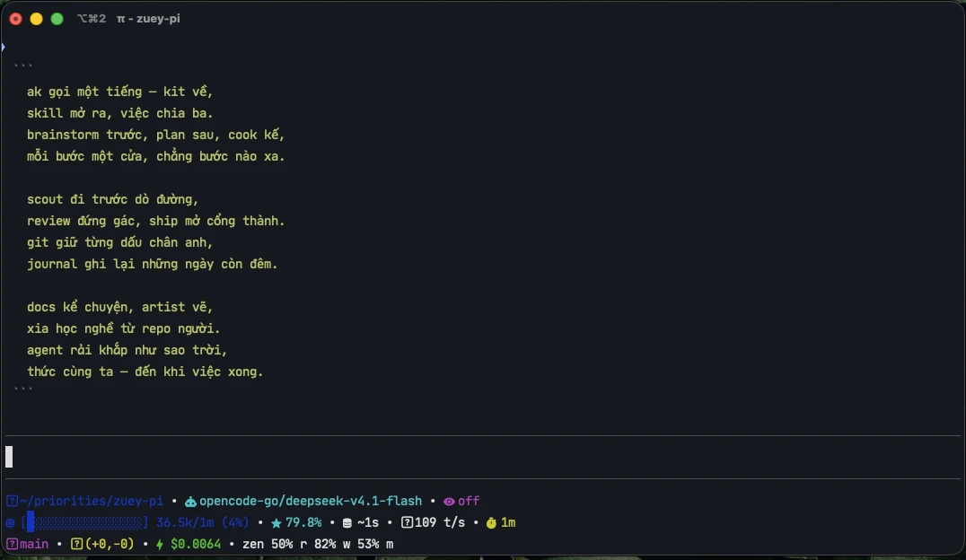
Task: Click the line starting 'thức cùng ta'
Action: (x=145, y=372)
